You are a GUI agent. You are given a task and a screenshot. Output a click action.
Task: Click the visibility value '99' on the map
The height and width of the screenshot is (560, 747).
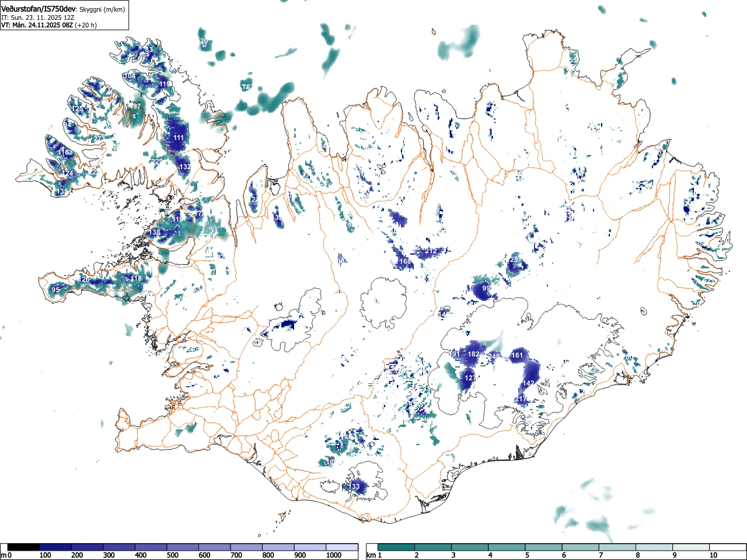486,288
